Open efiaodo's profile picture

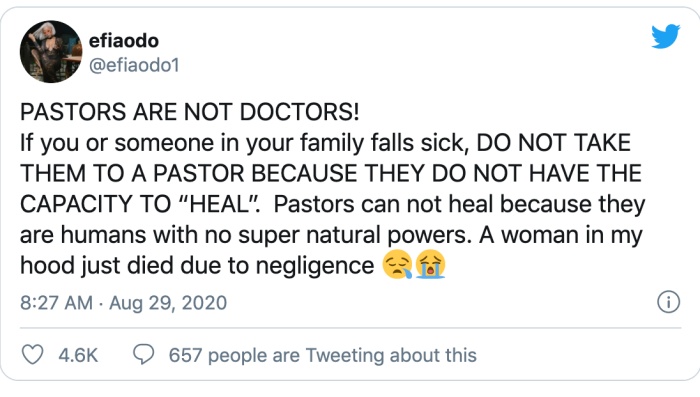(x=51, y=52)
